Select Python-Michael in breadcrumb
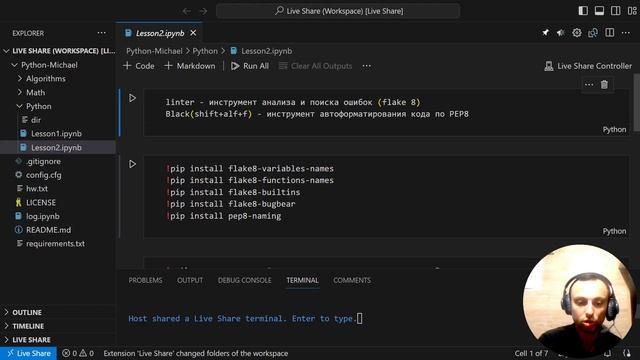Viewport: 640px width, 360px height. coord(154,51)
